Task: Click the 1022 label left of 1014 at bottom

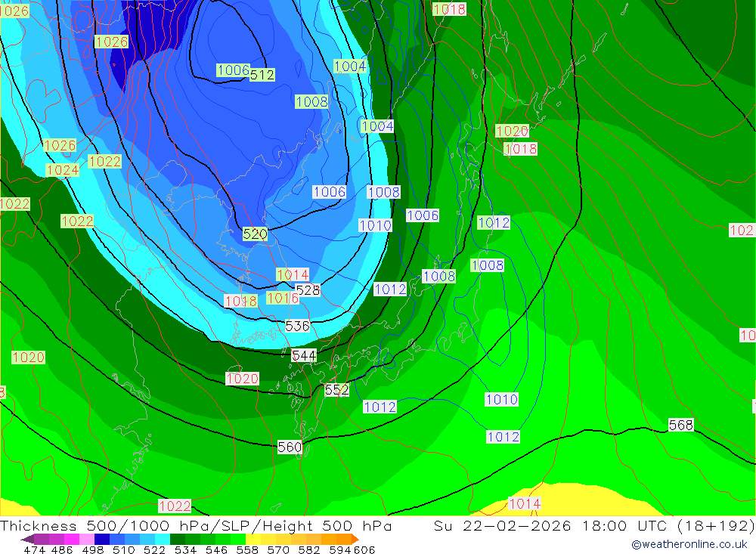Action: click(175, 506)
